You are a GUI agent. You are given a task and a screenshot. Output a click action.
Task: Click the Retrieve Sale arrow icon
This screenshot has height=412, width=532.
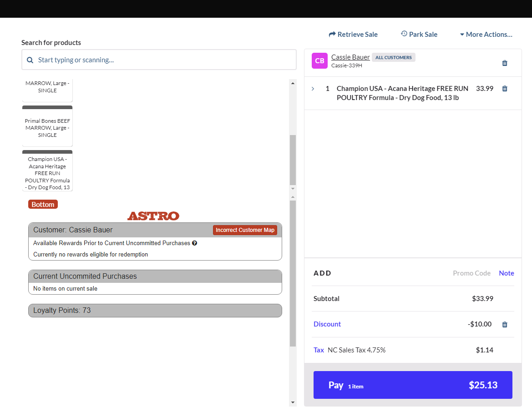tap(332, 35)
